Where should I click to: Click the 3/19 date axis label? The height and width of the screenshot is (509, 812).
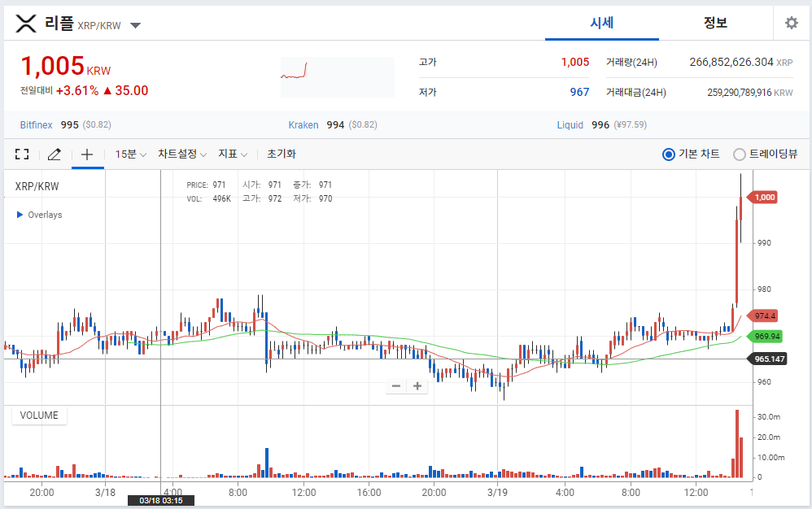497,492
